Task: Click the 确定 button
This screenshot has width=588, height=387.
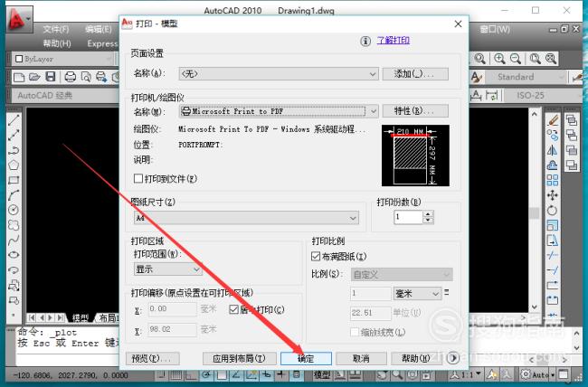Action: (x=306, y=358)
